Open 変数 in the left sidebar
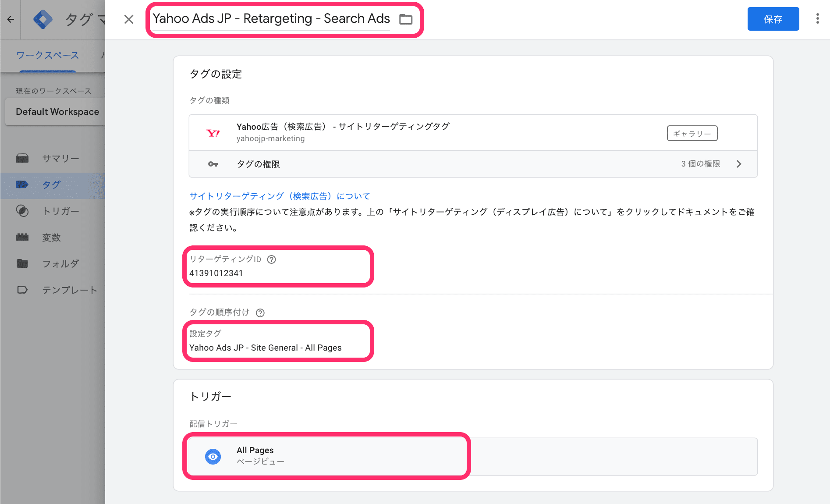The image size is (830, 504). click(51, 238)
